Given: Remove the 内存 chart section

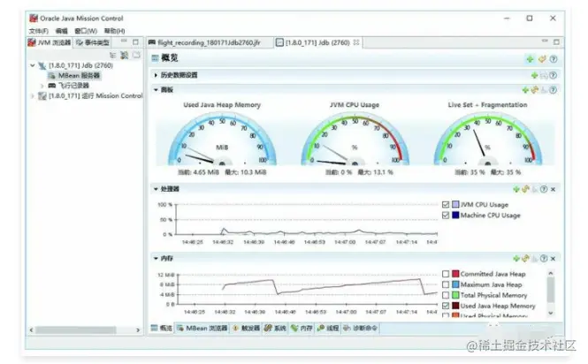Looking at the screenshot, I should tap(554, 258).
